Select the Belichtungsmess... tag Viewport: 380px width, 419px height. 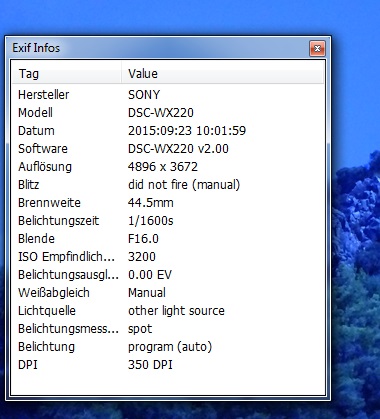(x=68, y=329)
